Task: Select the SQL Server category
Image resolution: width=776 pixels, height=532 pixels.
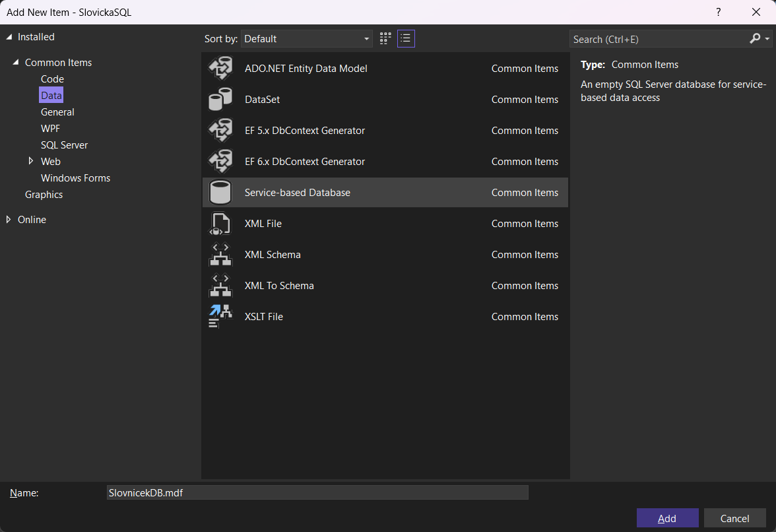Action: 64,145
